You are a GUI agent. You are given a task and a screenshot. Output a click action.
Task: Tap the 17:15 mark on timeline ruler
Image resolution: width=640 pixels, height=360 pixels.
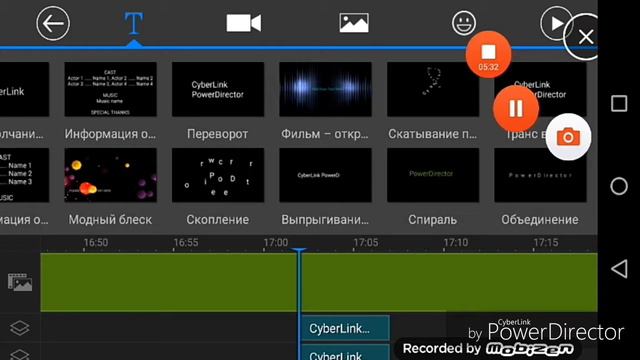(545, 242)
